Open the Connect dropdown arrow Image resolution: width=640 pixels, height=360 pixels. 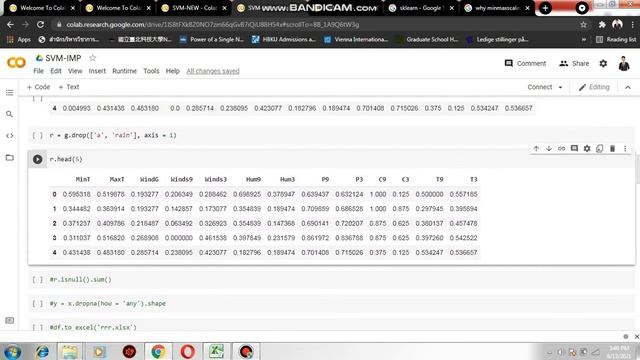tap(560, 87)
